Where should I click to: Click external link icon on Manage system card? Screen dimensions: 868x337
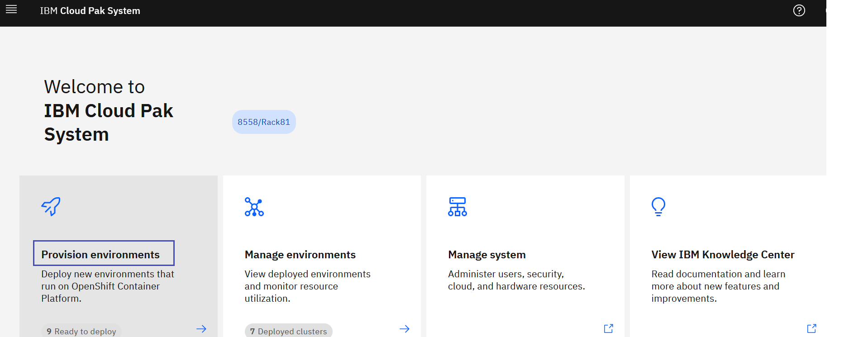pyautogui.click(x=608, y=328)
